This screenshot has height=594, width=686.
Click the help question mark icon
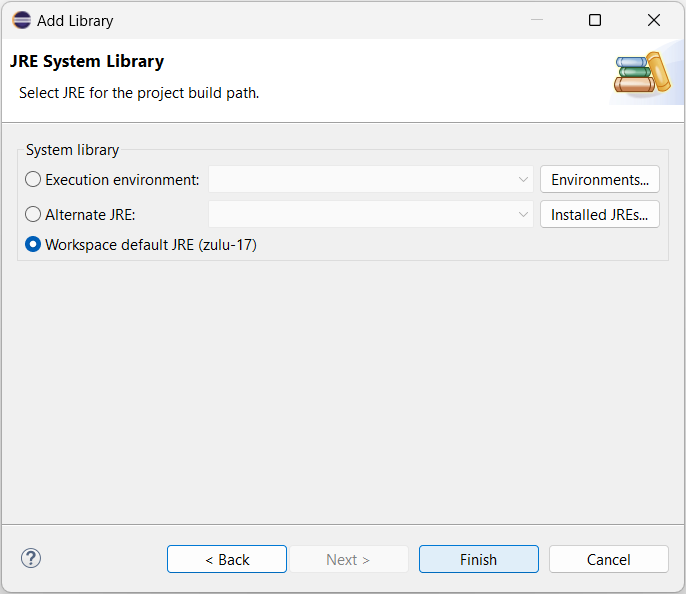(31, 559)
